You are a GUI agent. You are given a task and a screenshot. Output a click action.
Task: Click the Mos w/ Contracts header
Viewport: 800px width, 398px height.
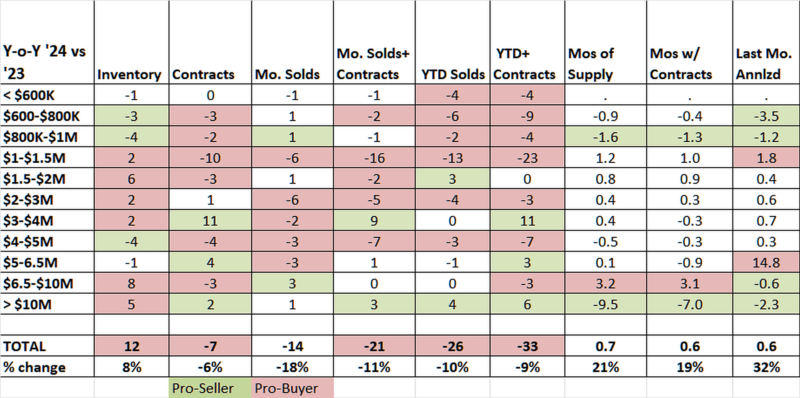[x=689, y=42]
